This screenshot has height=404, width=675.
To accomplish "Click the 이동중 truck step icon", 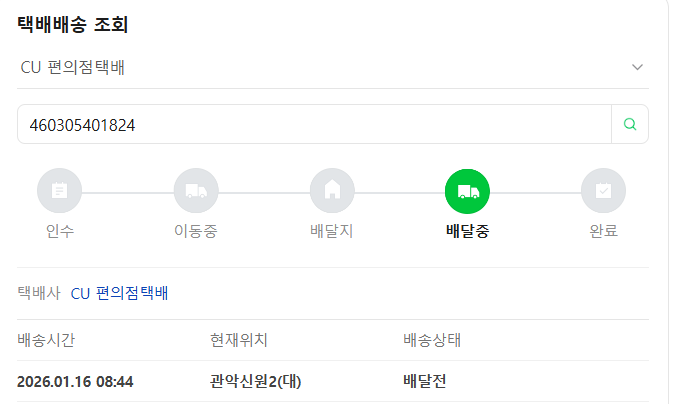I will 196,191.
